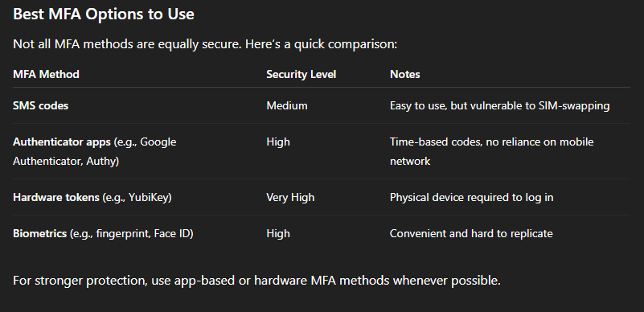Select the 'For stronger protection' closing sentence
The width and height of the screenshot is (644, 312).
(x=256, y=281)
